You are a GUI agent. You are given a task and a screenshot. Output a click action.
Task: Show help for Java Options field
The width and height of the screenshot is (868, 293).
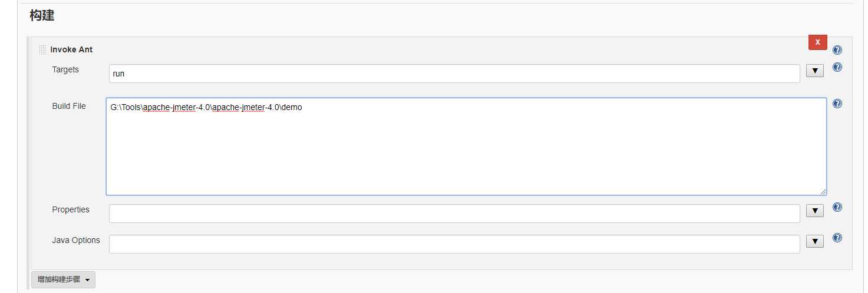point(837,238)
